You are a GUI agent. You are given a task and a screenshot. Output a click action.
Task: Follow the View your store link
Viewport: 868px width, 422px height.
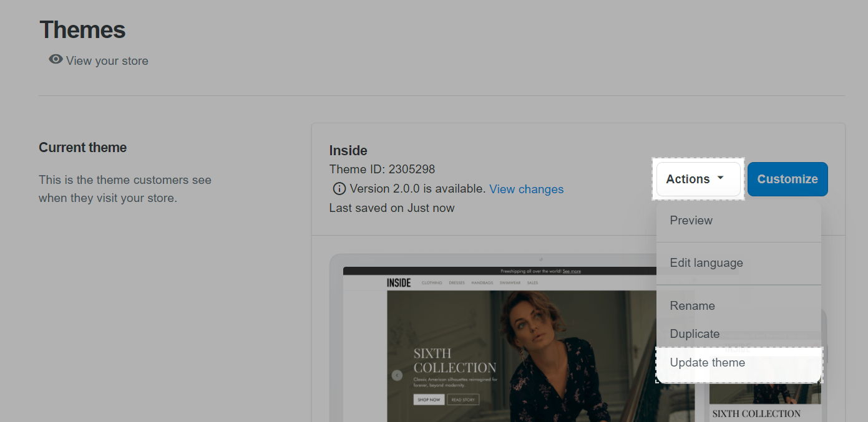tap(107, 60)
